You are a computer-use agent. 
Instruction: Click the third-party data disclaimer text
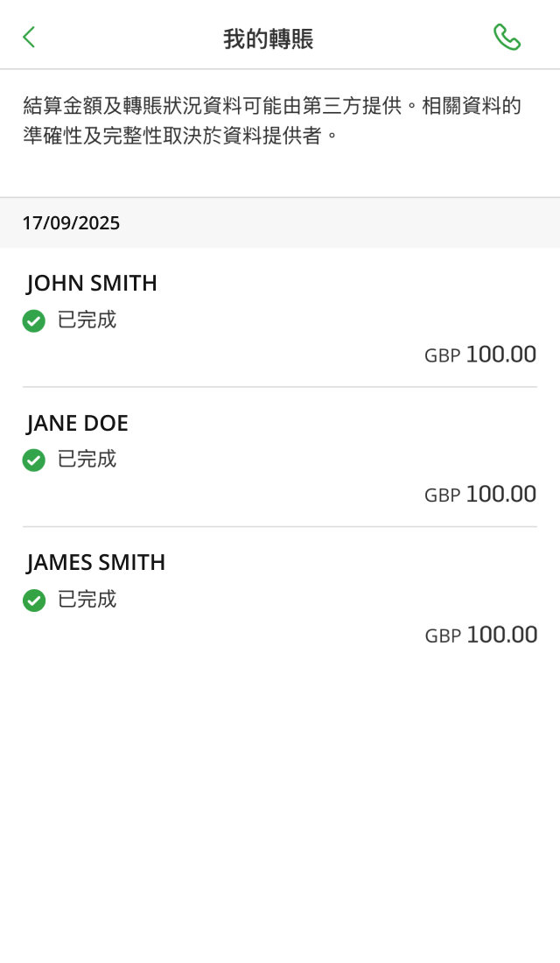tap(271, 121)
